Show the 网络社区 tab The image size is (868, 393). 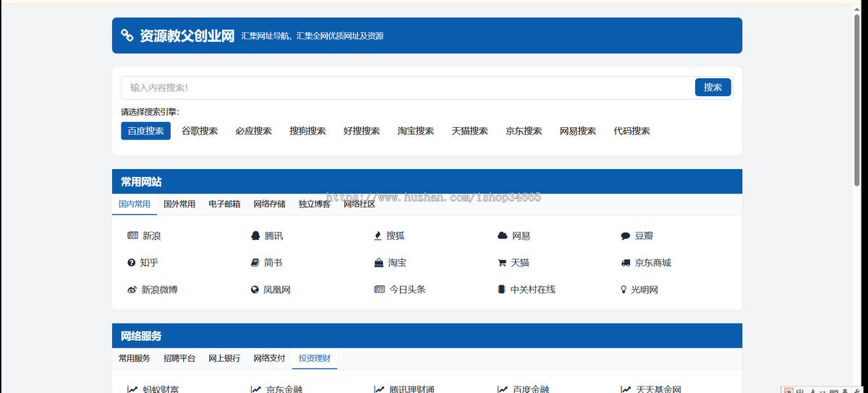click(359, 204)
